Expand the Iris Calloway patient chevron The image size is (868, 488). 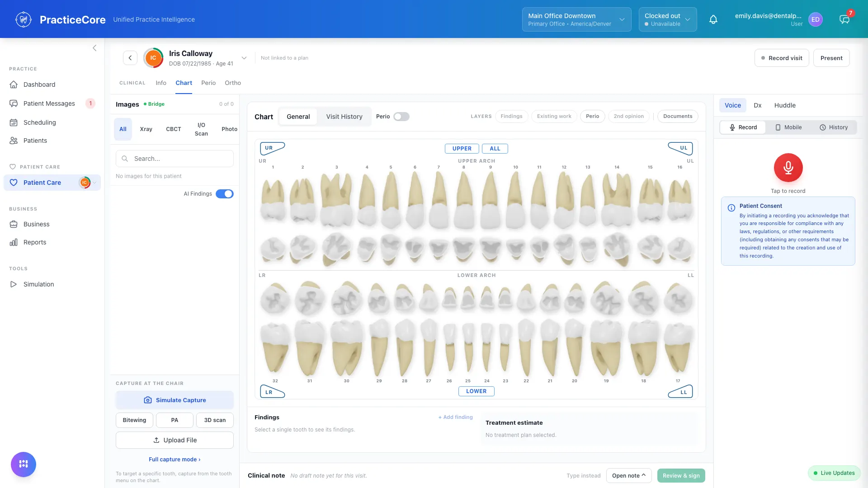click(244, 58)
